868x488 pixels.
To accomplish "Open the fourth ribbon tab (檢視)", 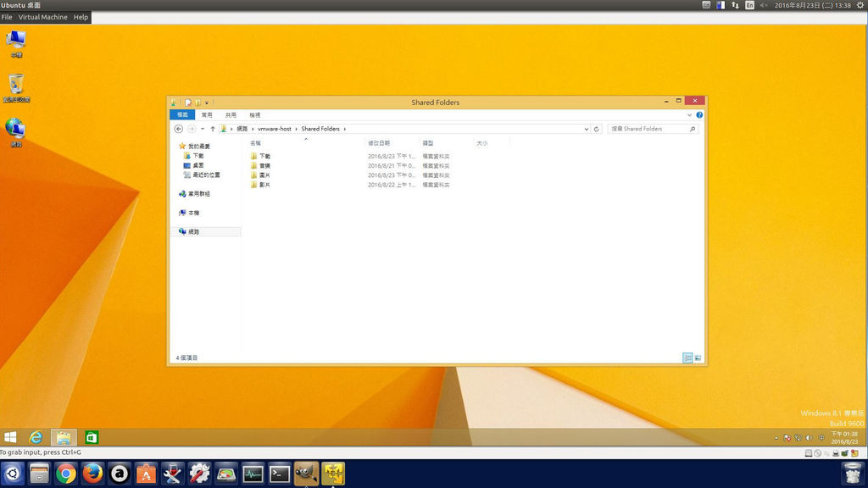I will pos(254,115).
